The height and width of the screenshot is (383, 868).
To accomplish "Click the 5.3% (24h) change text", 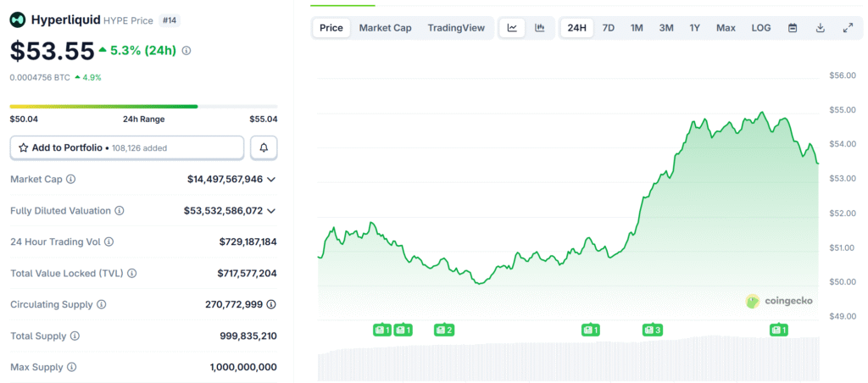I will click(142, 51).
